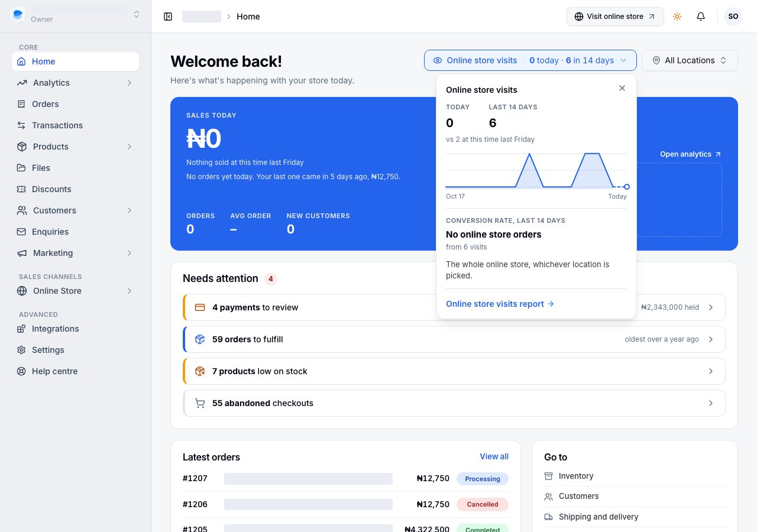Switch theme with the sun icon
The image size is (757, 532).
click(677, 17)
